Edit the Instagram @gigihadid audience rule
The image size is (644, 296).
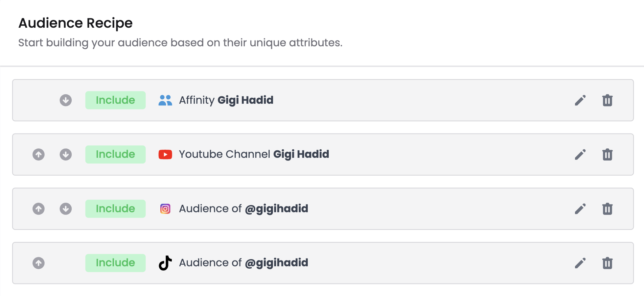(580, 209)
